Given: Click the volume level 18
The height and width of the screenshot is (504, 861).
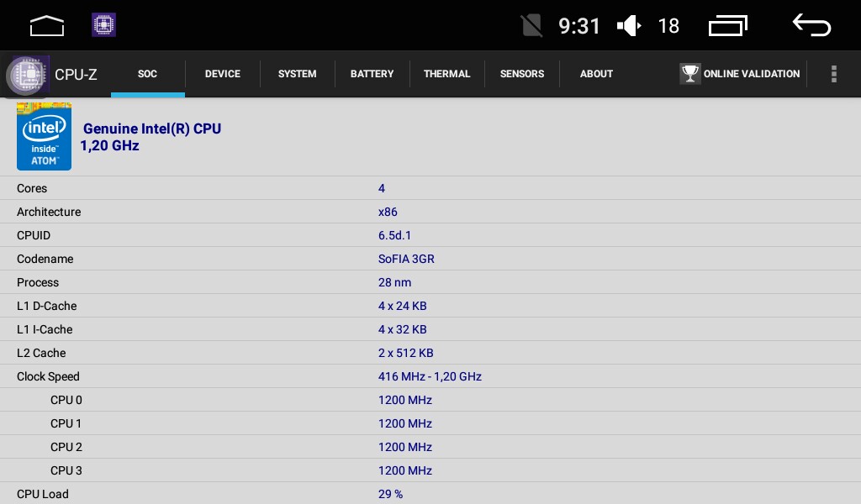Looking at the screenshot, I should [x=668, y=26].
